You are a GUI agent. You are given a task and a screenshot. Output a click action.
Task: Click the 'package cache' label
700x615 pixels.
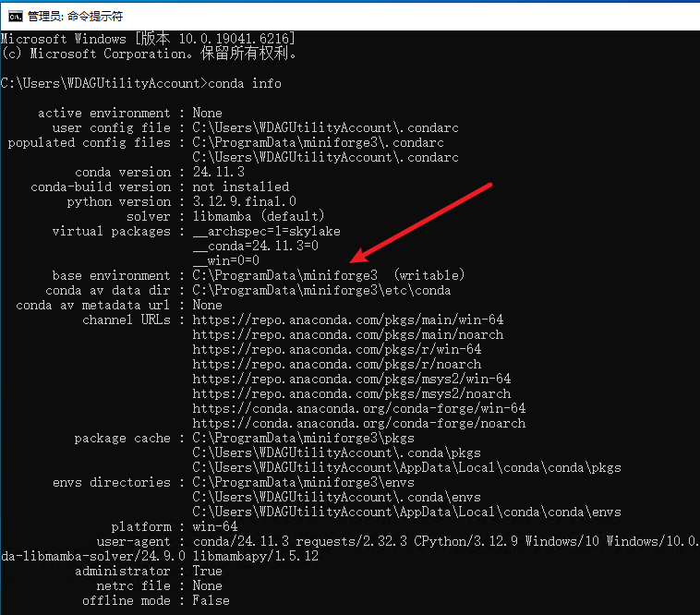click(x=122, y=438)
